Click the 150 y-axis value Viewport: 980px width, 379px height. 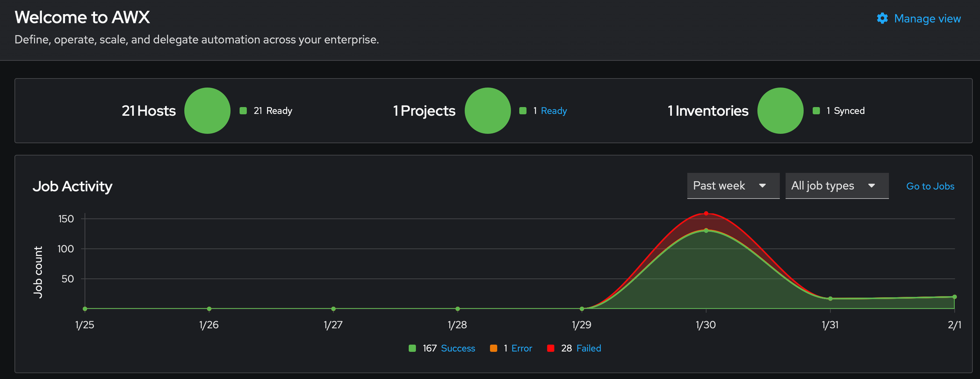pyautogui.click(x=66, y=219)
